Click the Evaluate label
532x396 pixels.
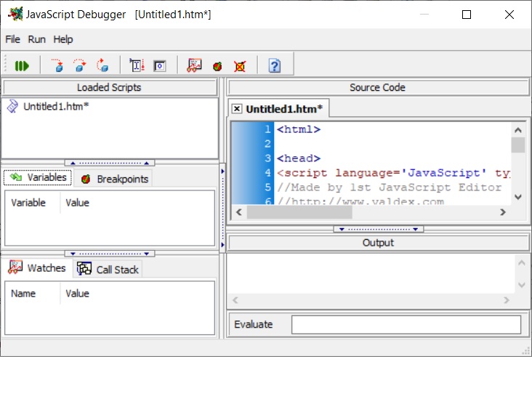point(253,324)
